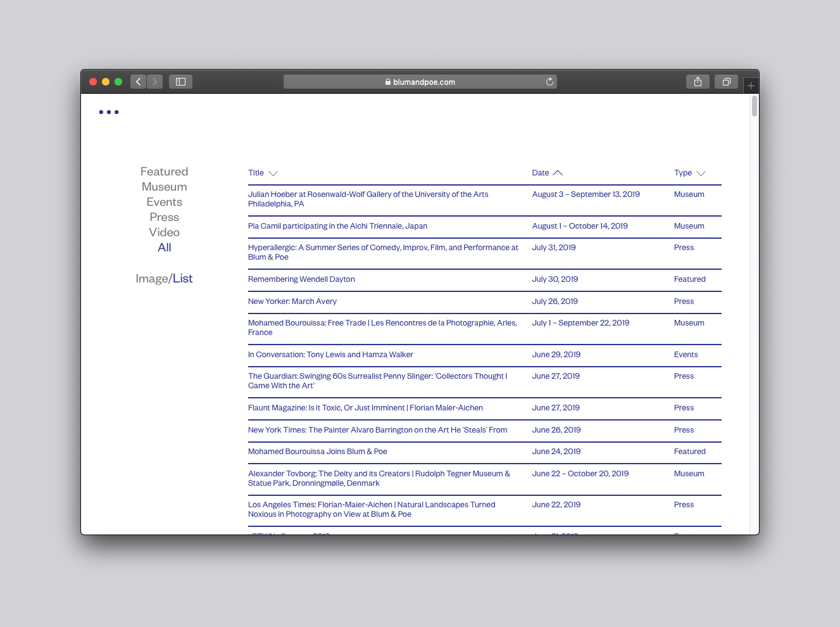Toggle the Safari sidebar icon
Image resolution: width=840 pixels, height=627 pixels.
180,82
